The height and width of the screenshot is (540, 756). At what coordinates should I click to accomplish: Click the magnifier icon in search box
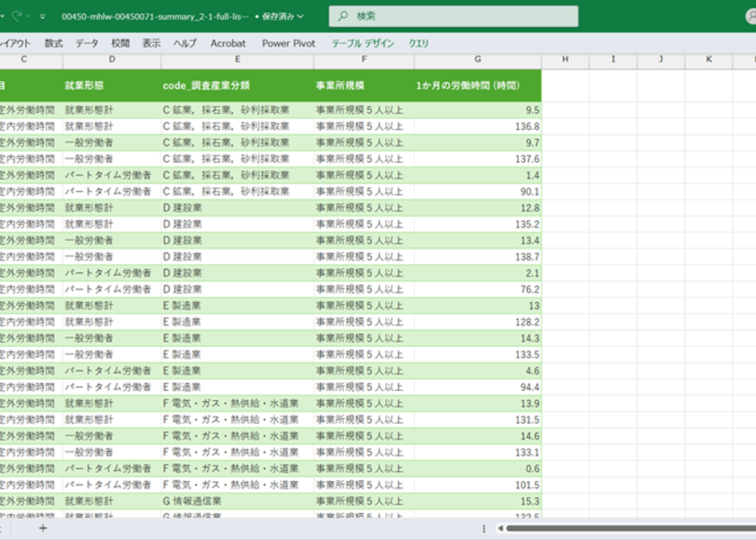(x=342, y=16)
